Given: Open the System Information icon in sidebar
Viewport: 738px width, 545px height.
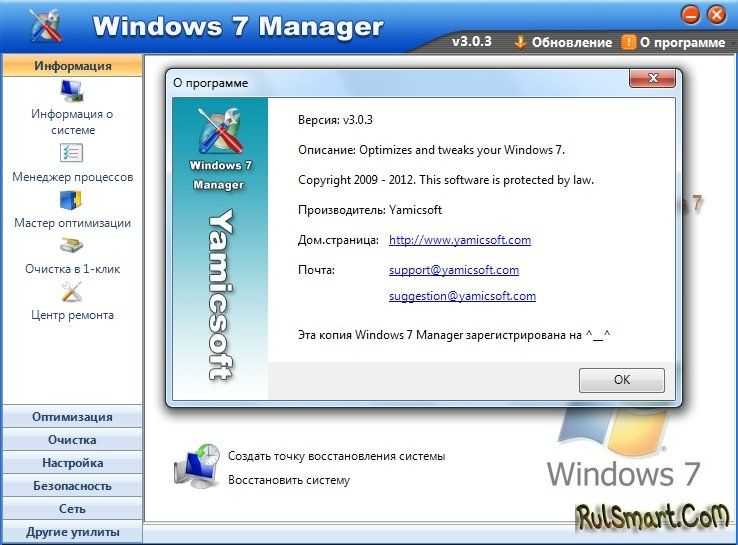Looking at the screenshot, I should click(72, 91).
